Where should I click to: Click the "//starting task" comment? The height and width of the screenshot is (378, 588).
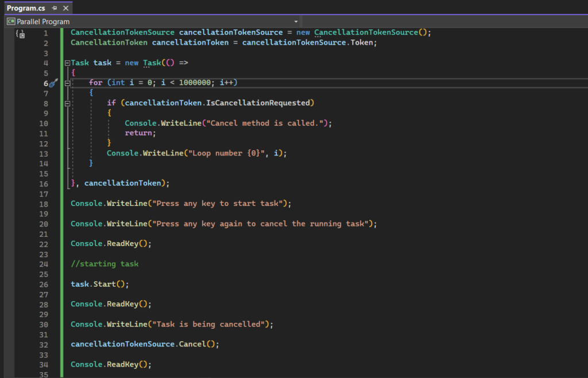pos(105,264)
